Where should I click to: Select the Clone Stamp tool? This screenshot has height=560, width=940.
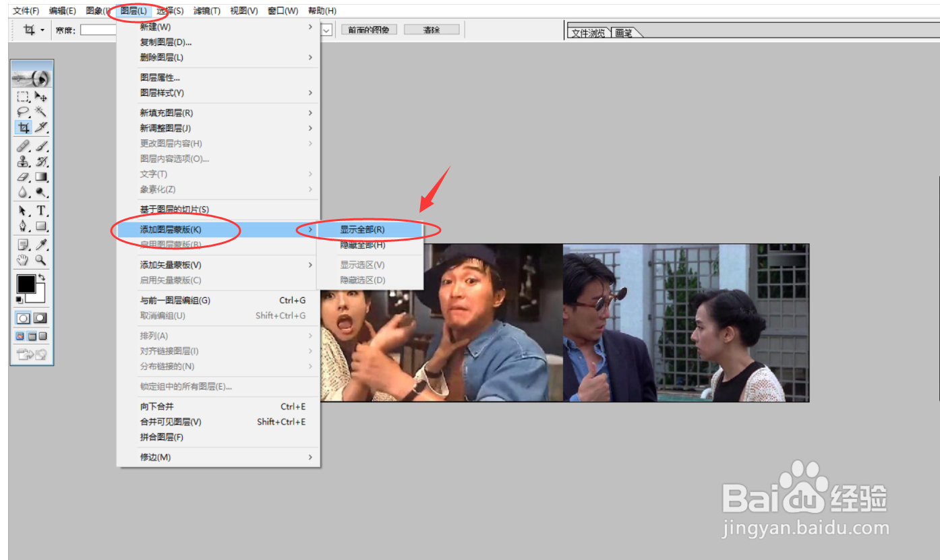pos(24,161)
